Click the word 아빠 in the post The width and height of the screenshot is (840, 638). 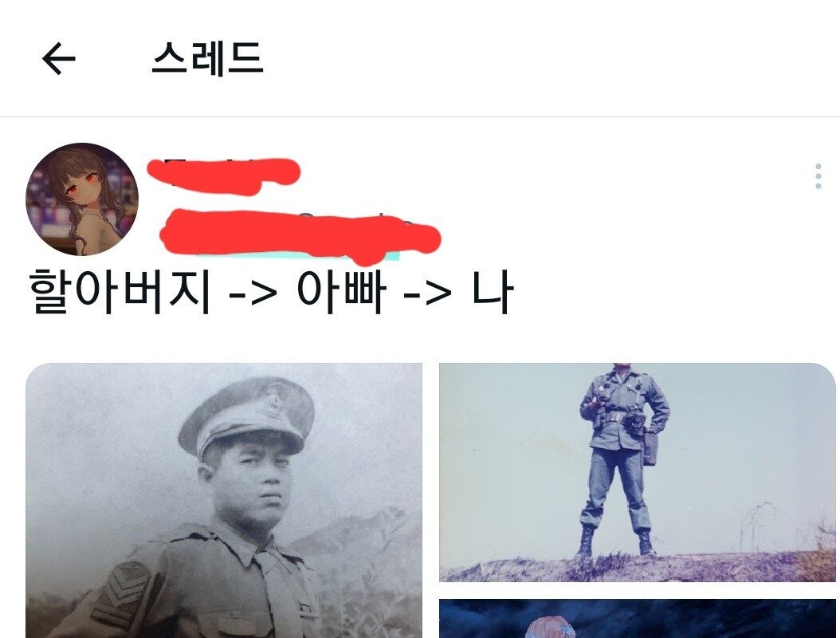coord(341,292)
